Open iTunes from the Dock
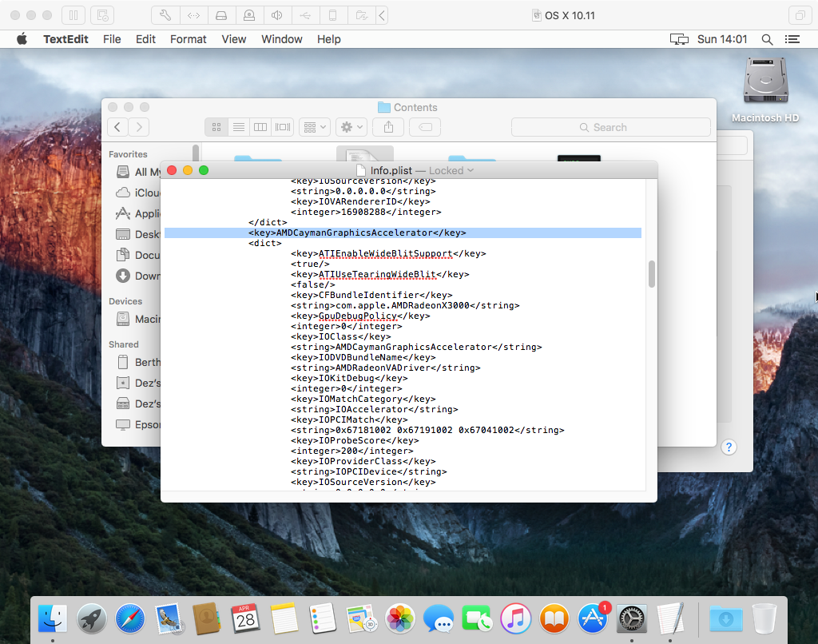 (x=515, y=619)
